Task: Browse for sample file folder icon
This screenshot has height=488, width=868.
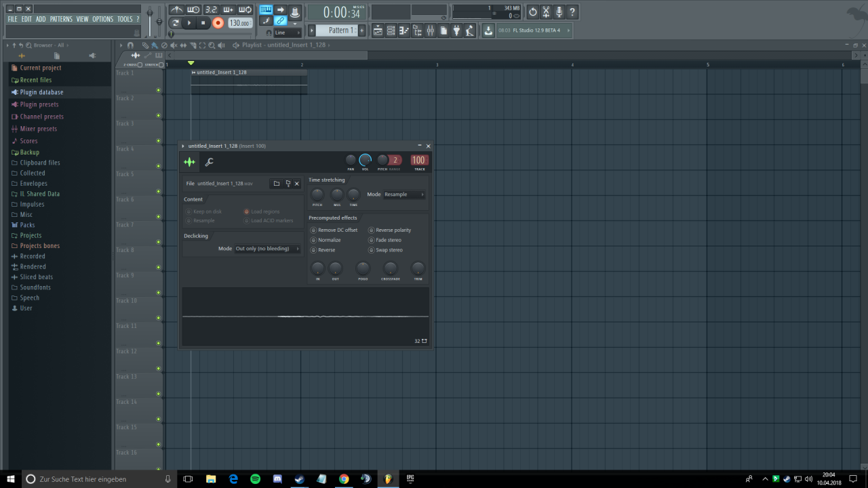Action: (x=277, y=184)
